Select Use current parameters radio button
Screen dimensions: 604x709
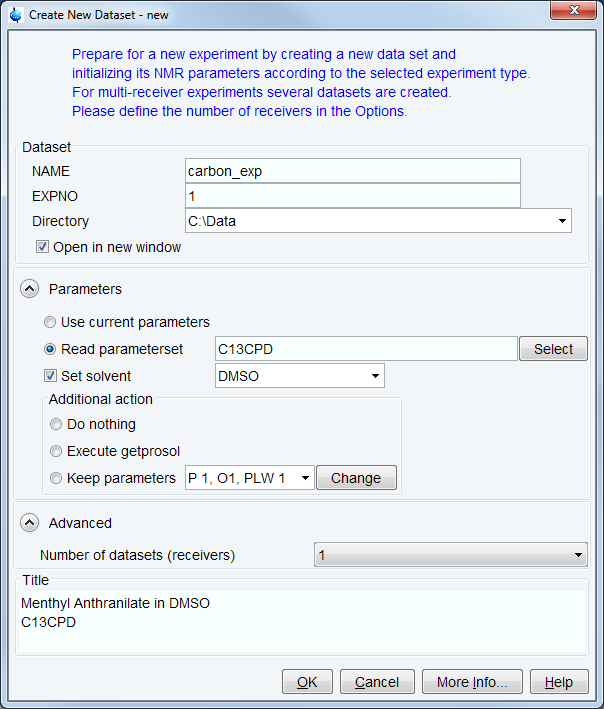(x=50, y=322)
